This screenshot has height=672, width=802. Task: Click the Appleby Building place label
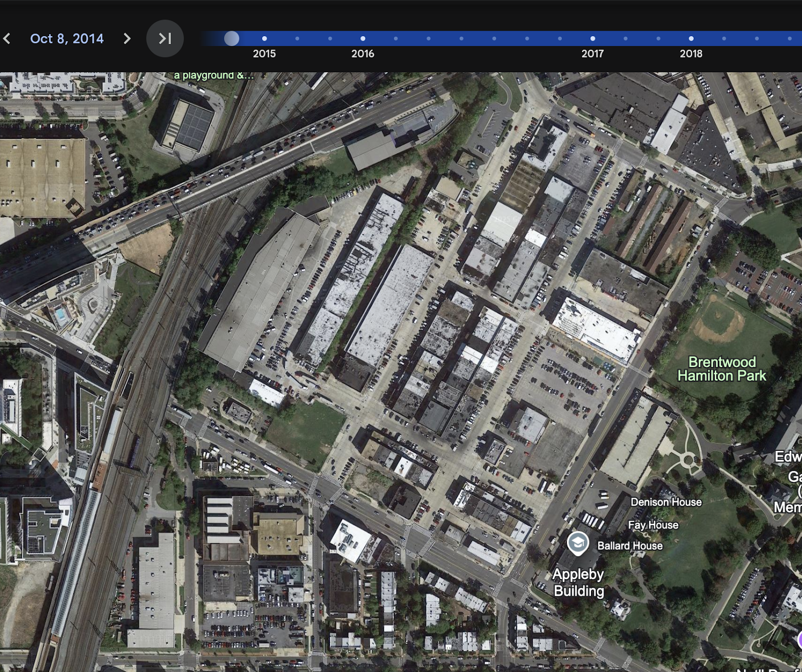(578, 583)
